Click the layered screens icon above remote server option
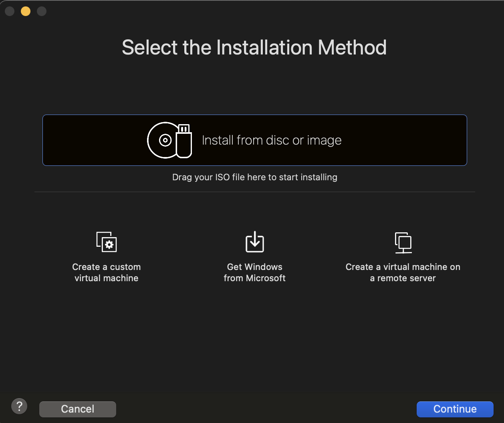The height and width of the screenshot is (423, 504). pyautogui.click(x=403, y=242)
